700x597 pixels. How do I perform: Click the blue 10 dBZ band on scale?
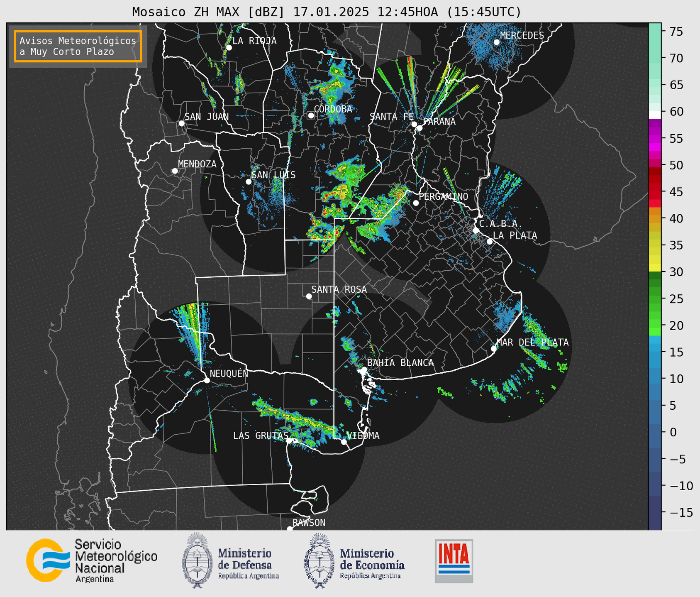pyautogui.click(x=655, y=379)
